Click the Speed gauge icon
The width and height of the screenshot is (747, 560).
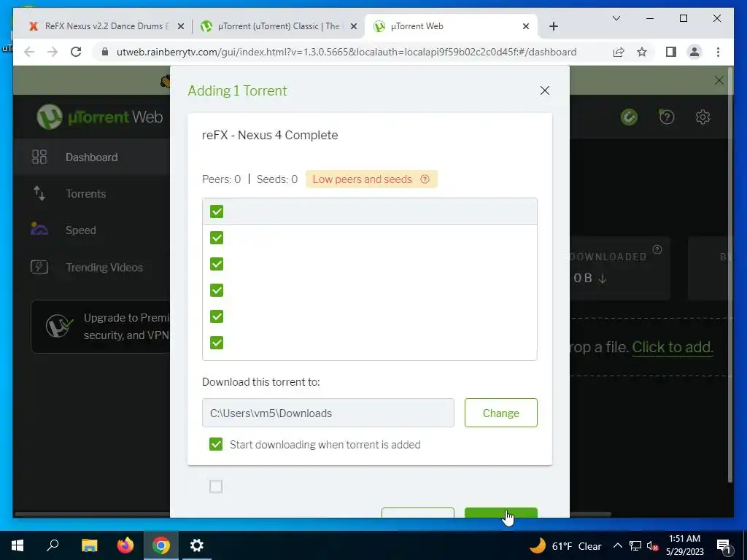pyautogui.click(x=39, y=229)
